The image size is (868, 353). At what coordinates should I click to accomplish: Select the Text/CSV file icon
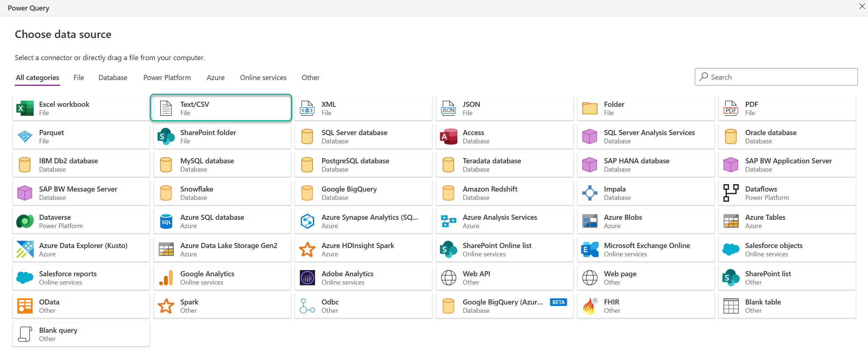166,108
